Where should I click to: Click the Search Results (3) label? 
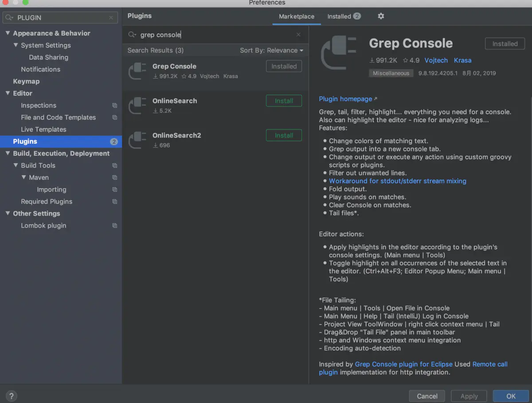(x=156, y=51)
